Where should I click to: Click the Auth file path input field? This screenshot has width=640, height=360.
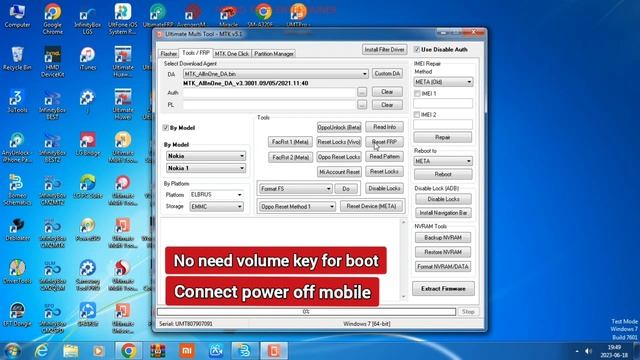tap(269, 93)
